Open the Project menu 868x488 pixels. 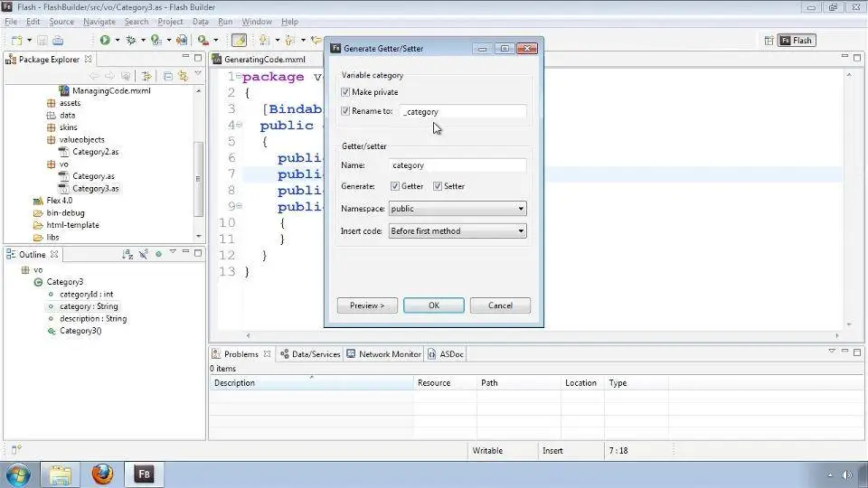(170, 22)
